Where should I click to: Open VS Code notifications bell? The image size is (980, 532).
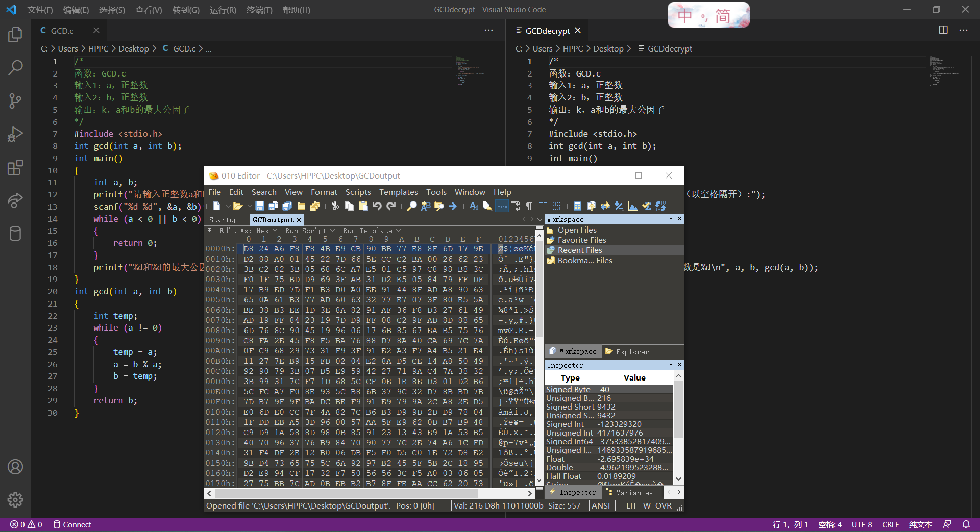coord(966,524)
